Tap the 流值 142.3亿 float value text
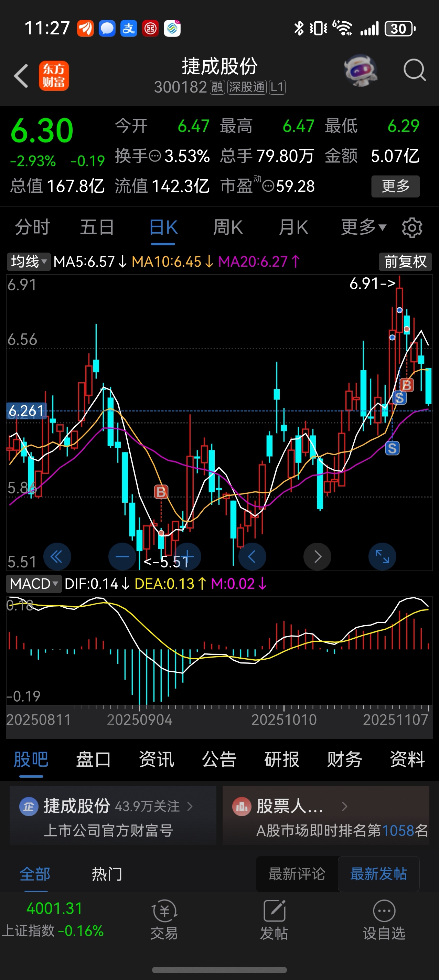 pos(162,187)
